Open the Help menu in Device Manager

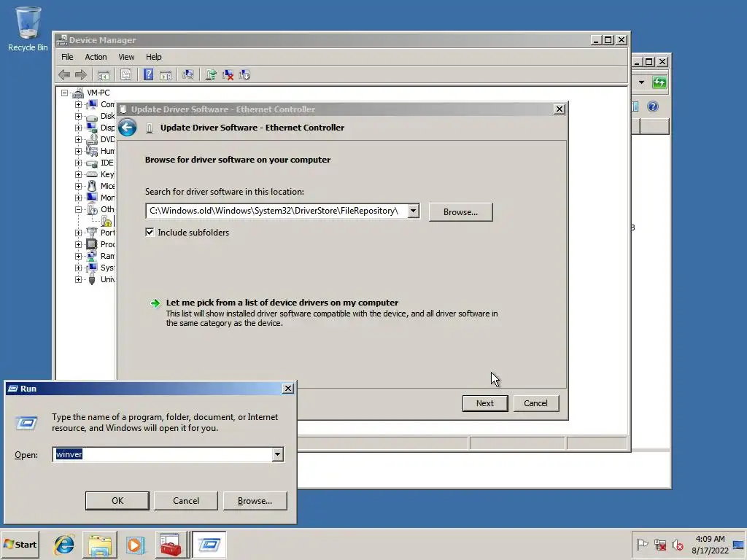(153, 57)
